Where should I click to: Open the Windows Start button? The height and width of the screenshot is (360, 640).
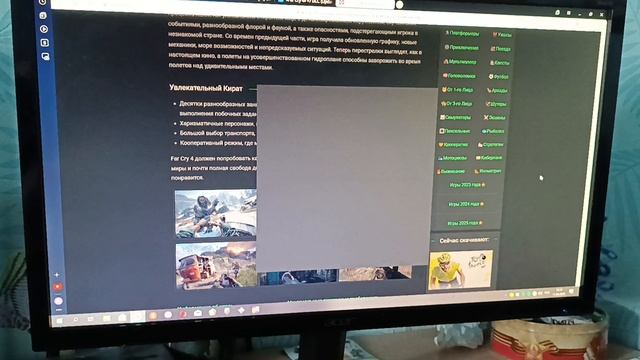tap(60, 321)
